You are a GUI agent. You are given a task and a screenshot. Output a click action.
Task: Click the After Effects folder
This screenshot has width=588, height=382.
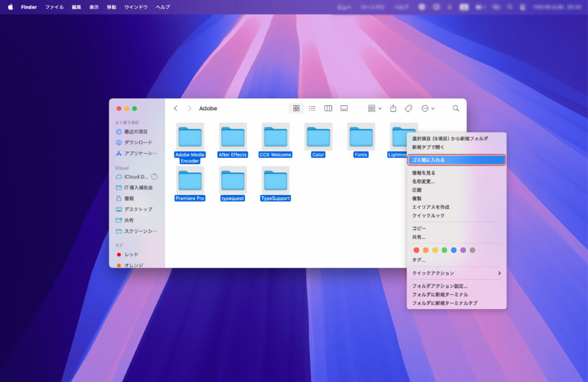[x=233, y=138]
